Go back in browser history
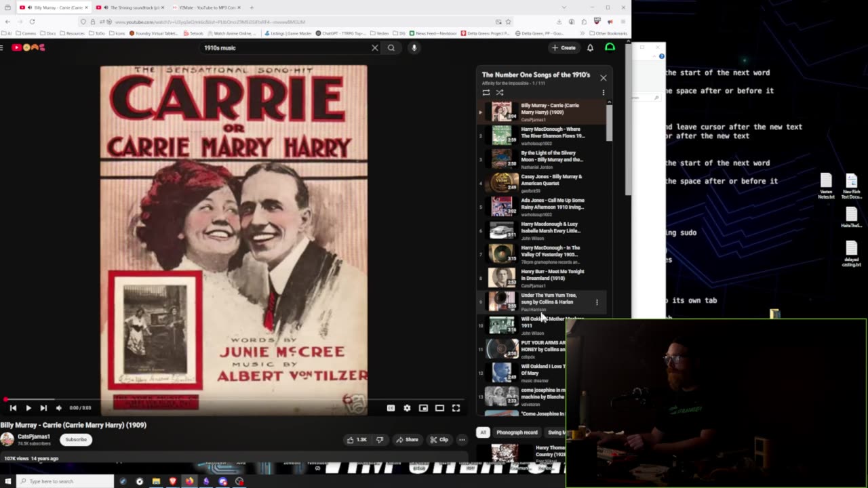 (7, 22)
